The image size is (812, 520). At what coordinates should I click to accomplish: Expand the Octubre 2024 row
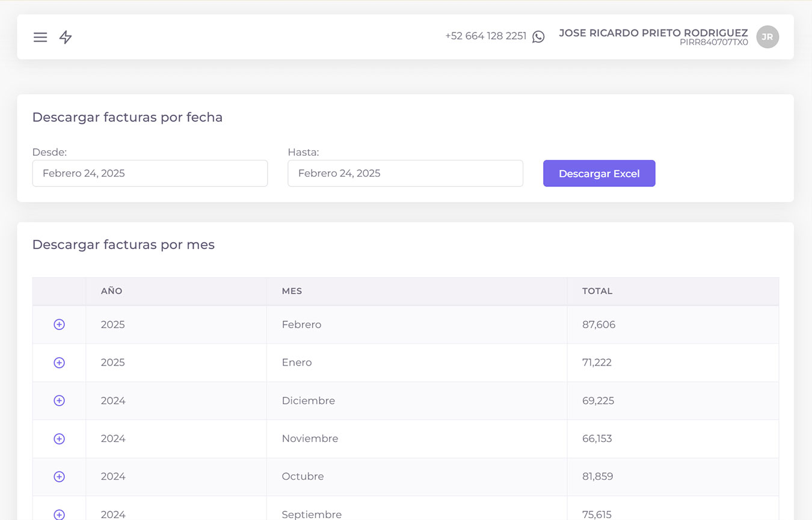59,477
